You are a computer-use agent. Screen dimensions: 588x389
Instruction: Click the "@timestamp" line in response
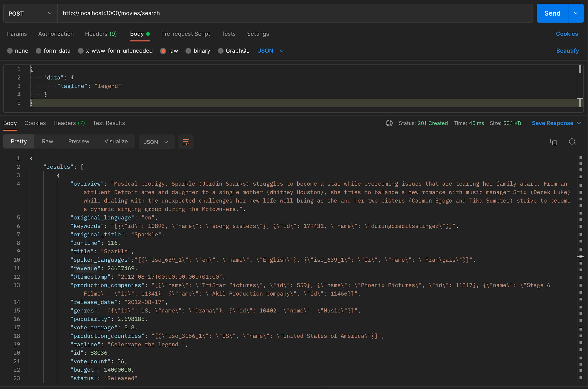pyautogui.click(x=148, y=277)
